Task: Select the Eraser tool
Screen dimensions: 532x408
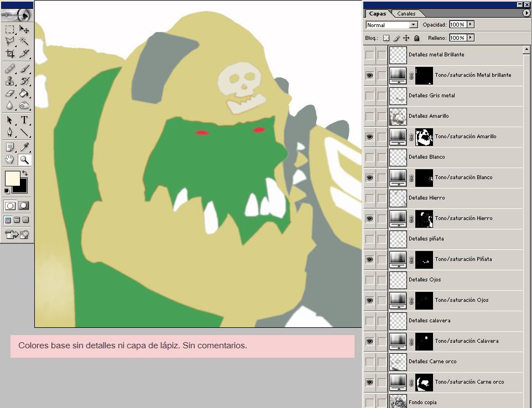Action: [x=10, y=93]
